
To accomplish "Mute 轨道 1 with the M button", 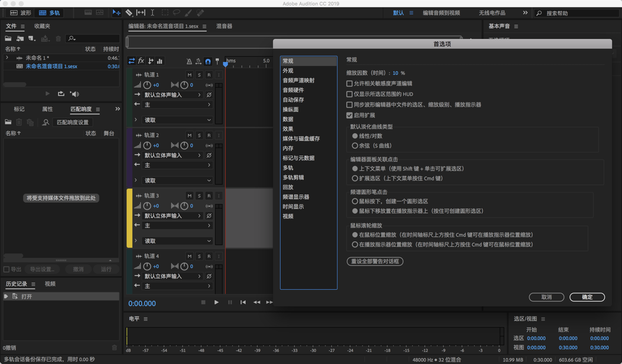I will point(189,75).
